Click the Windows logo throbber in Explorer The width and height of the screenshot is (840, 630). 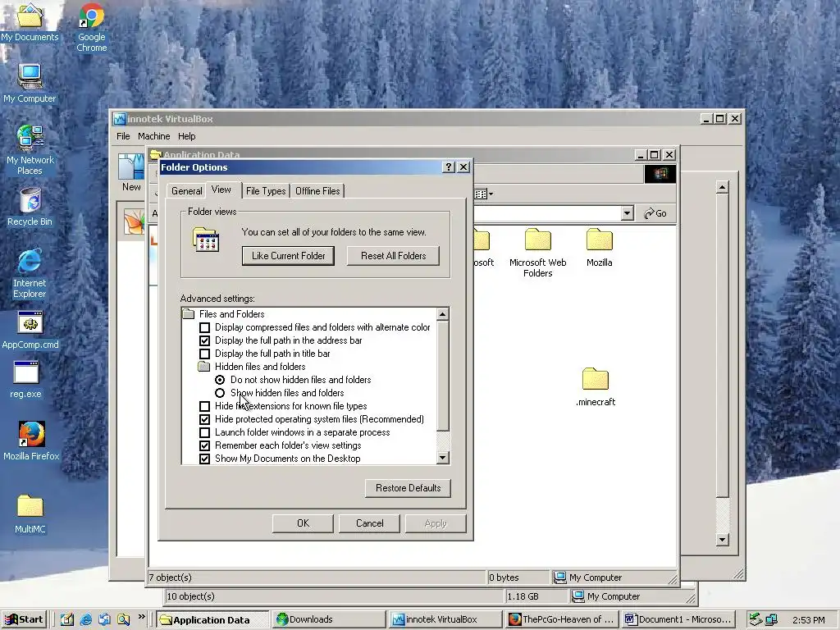pos(660,174)
